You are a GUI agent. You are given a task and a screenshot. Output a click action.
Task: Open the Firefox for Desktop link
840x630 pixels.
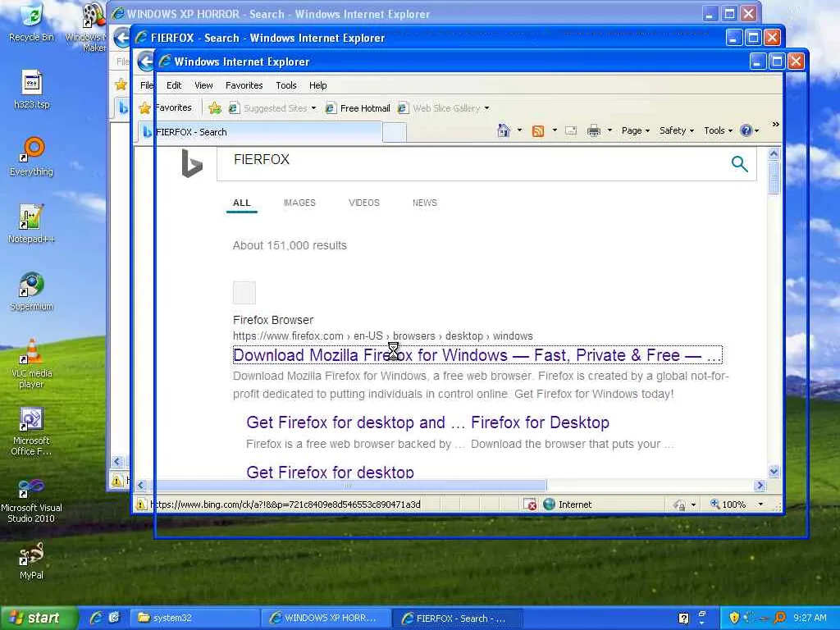click(540, 422)
